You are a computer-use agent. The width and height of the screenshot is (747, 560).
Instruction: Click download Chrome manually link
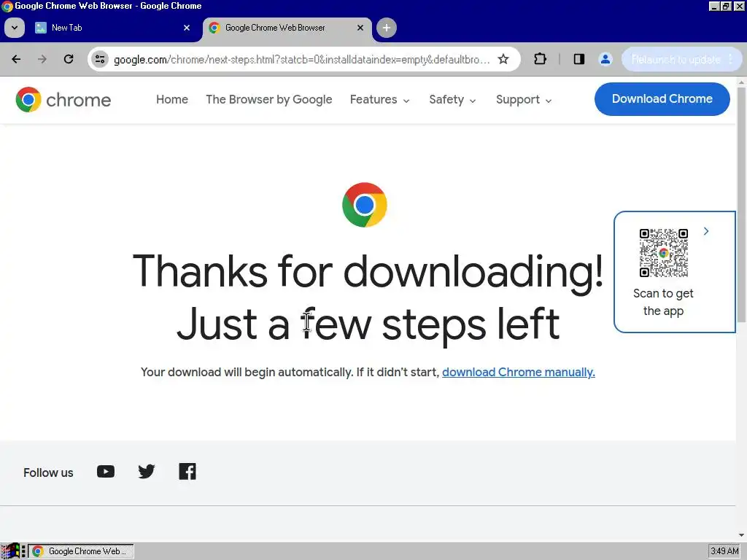click(519, 373)
